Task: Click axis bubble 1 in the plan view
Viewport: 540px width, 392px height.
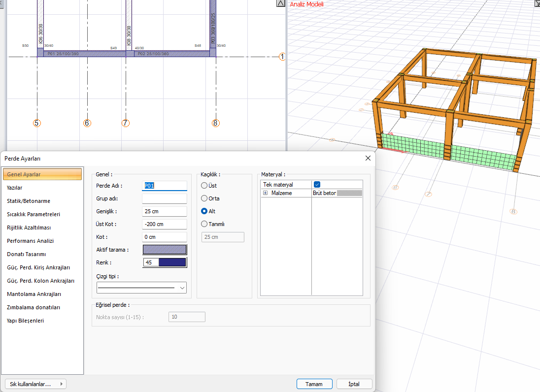Action: point(282,57)
